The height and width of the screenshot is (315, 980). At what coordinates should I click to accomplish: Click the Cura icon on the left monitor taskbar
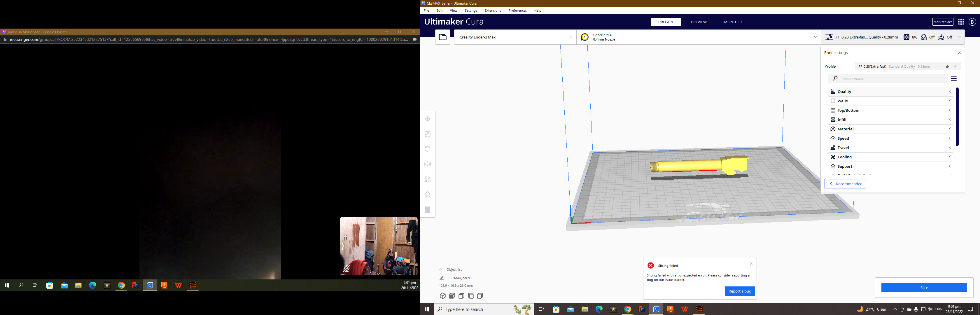point(150,285)
